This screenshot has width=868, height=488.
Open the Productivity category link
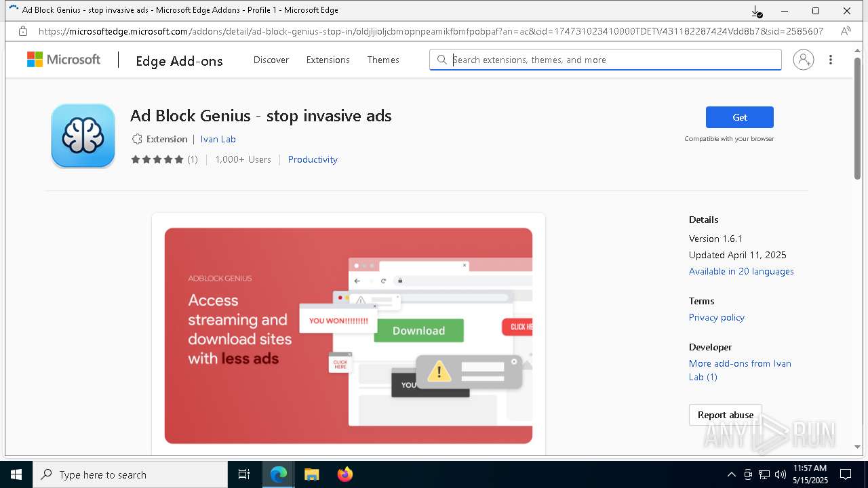313,159
